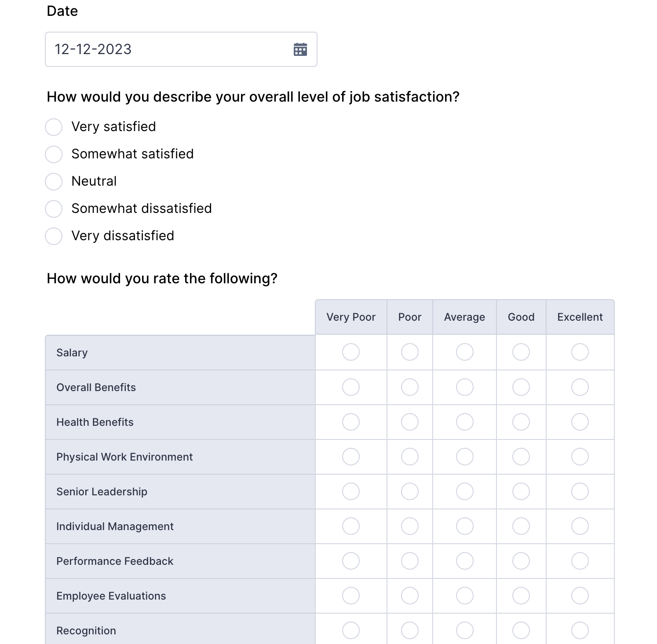
Task: Set Physical Work Environment to Poor
Action: pyautogui.click(x=409, y=457)
